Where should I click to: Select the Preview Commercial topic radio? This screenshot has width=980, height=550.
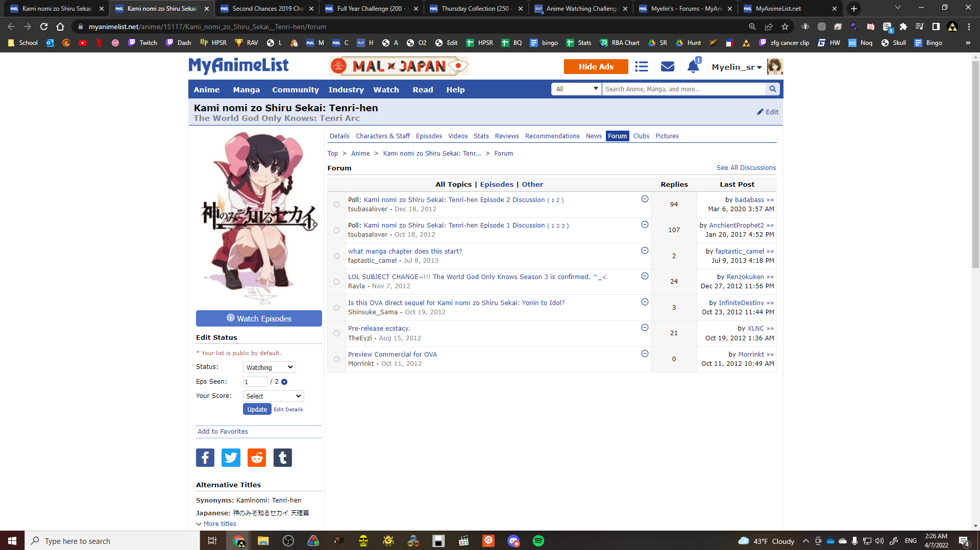[x=336, y=359]
